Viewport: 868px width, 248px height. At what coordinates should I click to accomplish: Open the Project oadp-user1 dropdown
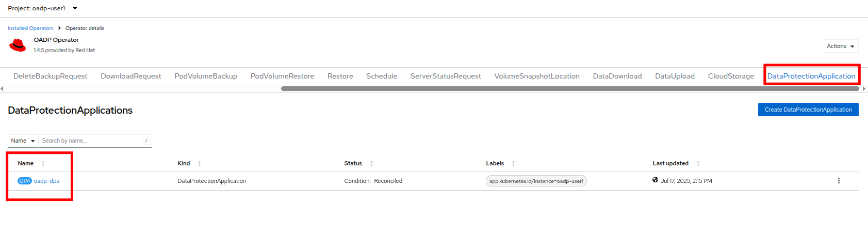tap(42, 8)
